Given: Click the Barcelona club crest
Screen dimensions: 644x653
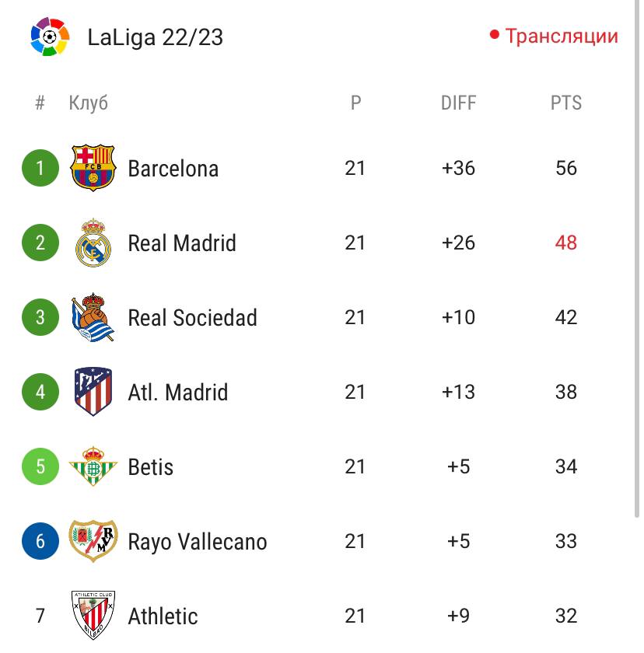Looking at the screenshot, I should pyautogui.click(x=93, y=168).
